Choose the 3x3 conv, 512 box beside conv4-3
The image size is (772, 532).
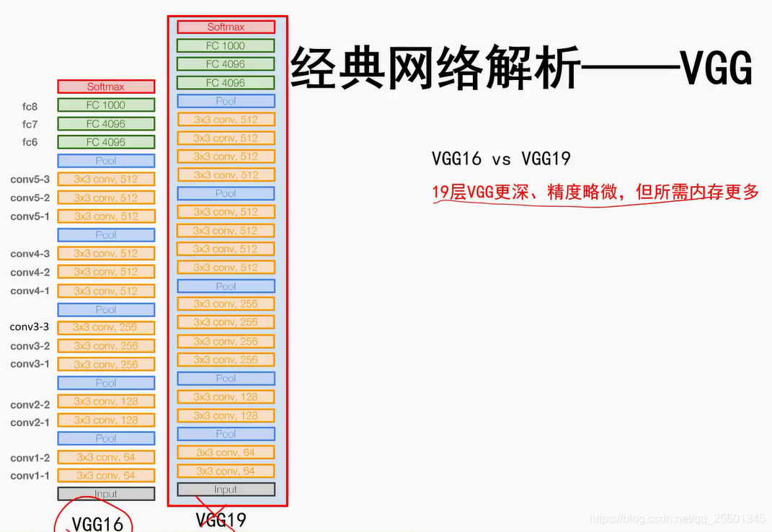(x=106, y=253)
